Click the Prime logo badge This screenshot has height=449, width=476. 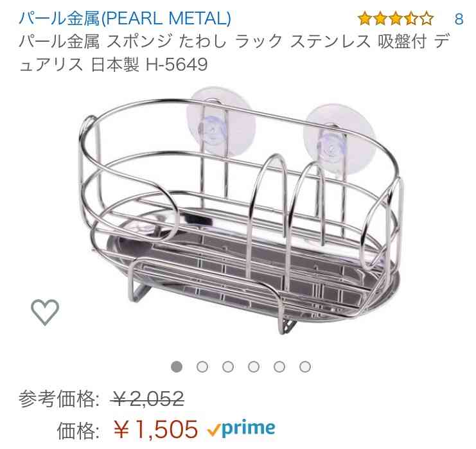click(x=242, y=429)
